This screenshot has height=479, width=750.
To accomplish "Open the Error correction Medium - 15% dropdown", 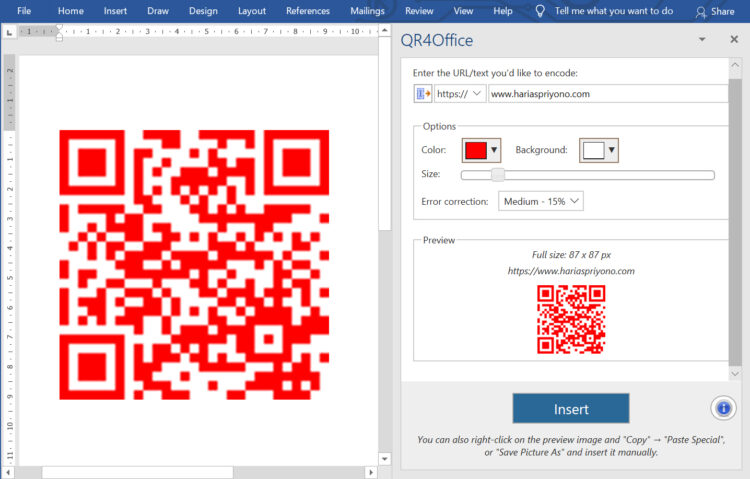I will tap(541, 201).
